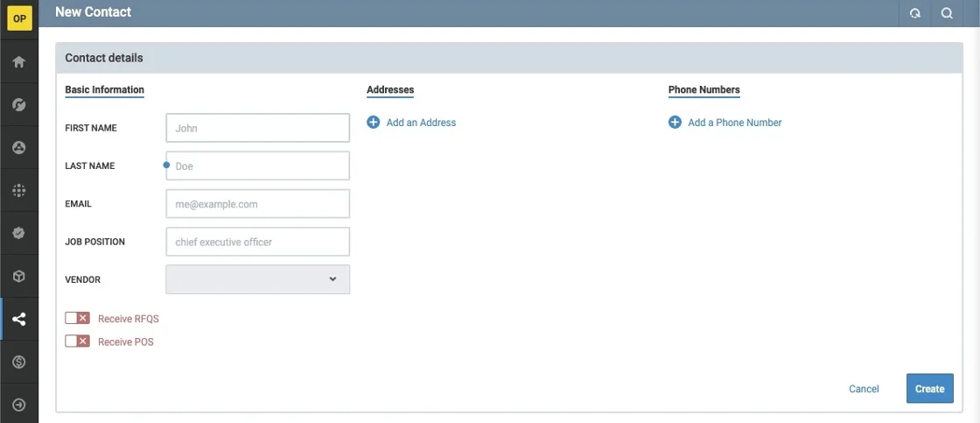Click the check badge icon in sidebar
Viewport: 980px width, 423px height.
click(x=19, y=234)
